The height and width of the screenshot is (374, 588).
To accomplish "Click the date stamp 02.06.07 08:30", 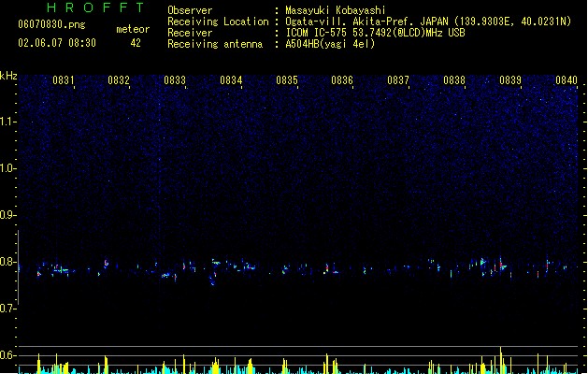I will (x=57, y=43).
